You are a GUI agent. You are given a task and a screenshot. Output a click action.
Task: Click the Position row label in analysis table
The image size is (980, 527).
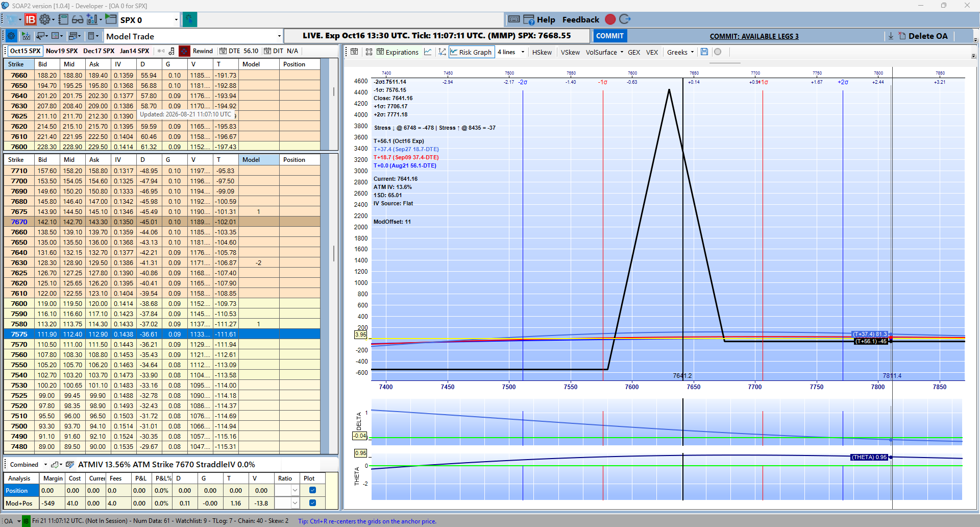point(21,490)
